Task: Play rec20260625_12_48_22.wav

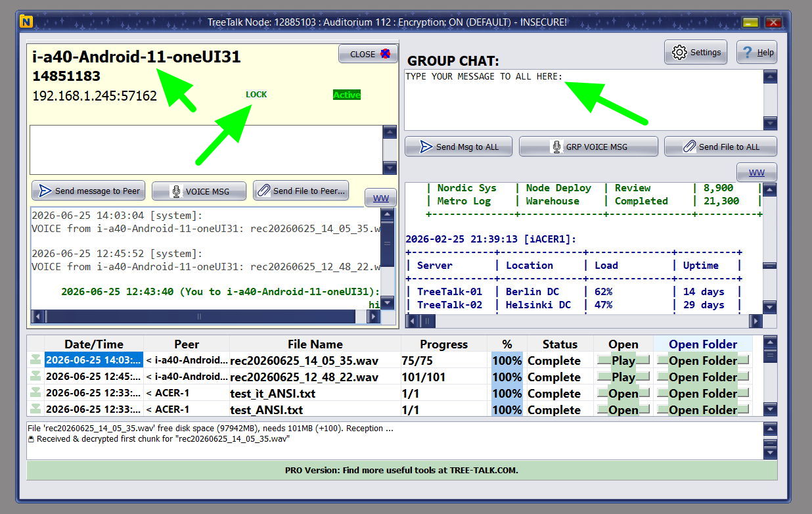Action: [x=623, y=377]
